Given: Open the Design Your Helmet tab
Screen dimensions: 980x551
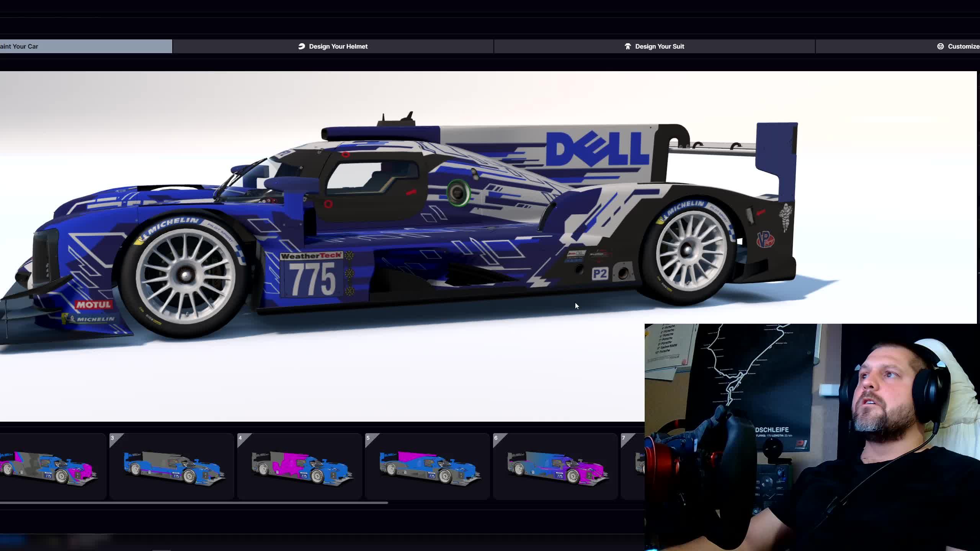Looking at the screenshot, I should [333, 46].
